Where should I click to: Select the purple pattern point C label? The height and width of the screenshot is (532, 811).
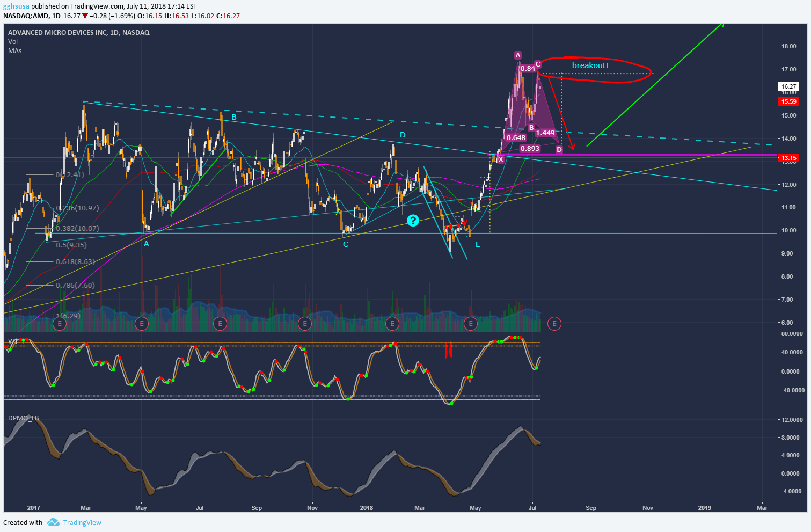click(x=538, y=64)
